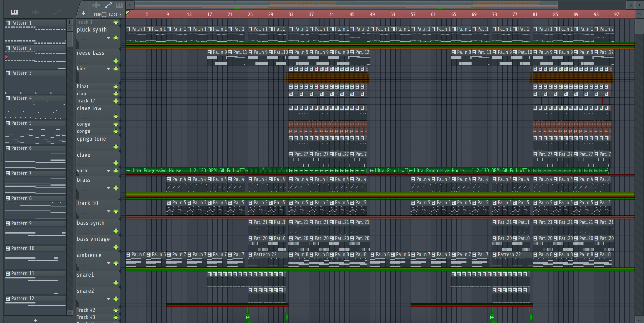Viewport: 644px width, 323px height.
Task: Expand the pluck synth track arrow
Action: pos(108,38)
